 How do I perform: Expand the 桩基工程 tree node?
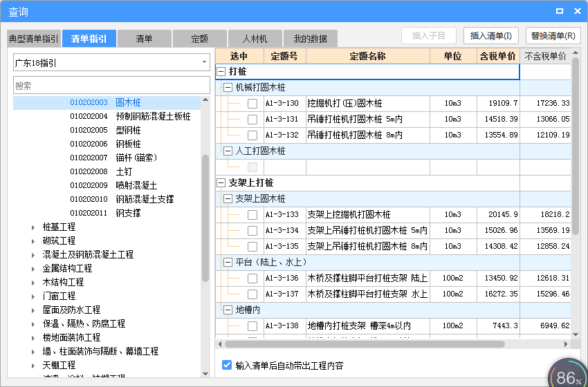pyautogui.click(x=33, y=227)
